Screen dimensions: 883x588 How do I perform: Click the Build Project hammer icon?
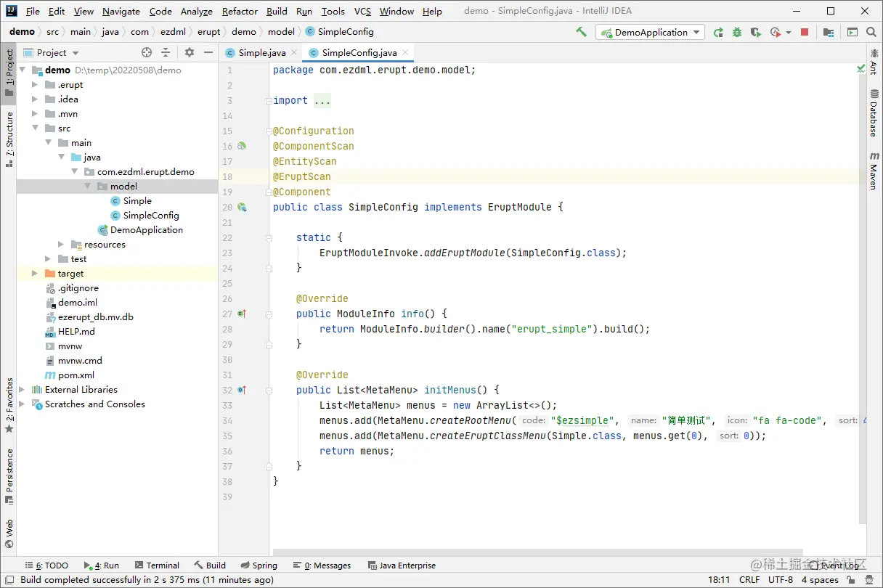click(581, 32)
